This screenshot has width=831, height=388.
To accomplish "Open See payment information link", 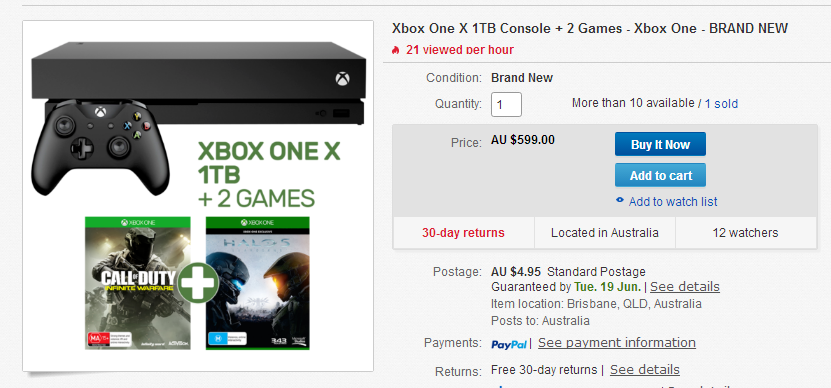I will coord(617,343).
